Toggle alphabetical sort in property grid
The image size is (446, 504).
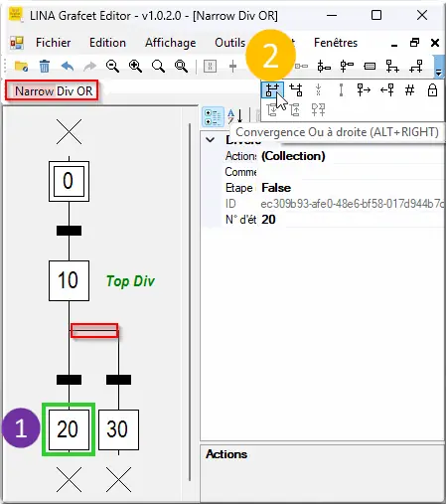pos(235,116)
